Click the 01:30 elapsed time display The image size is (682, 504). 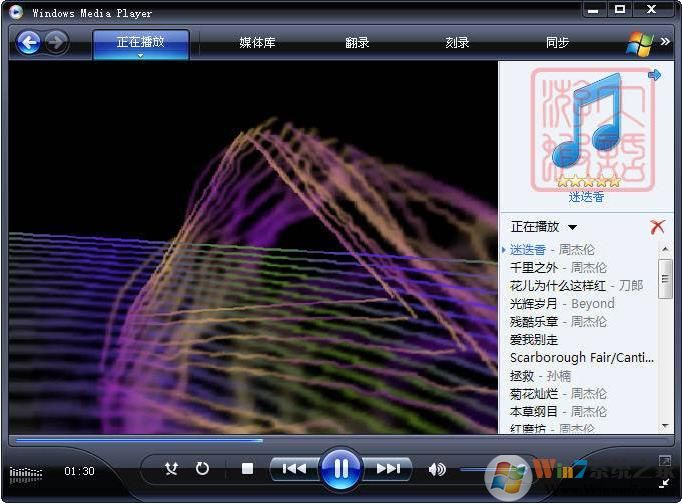click(x=79, y=471)
